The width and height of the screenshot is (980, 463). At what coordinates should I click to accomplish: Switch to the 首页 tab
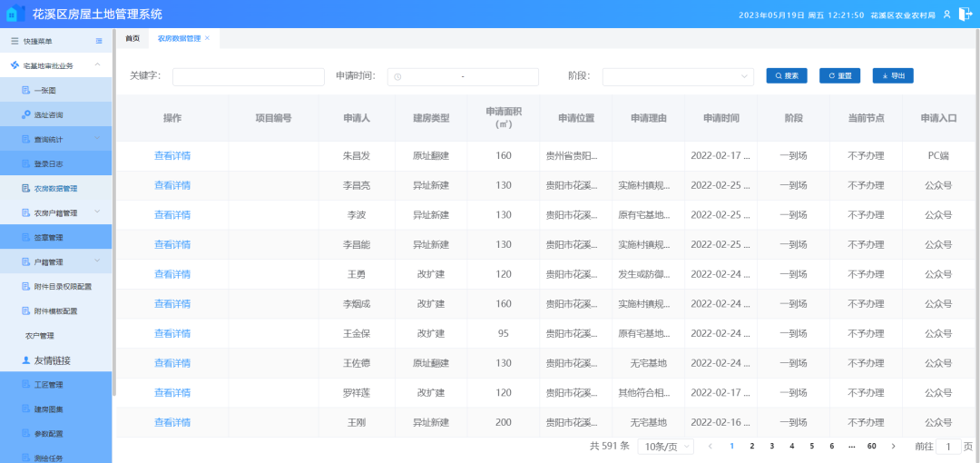[x=132, y=38]
